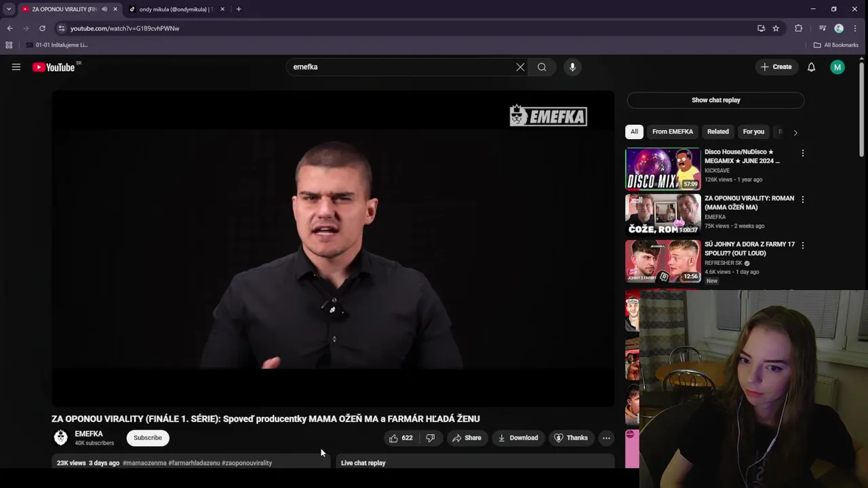
Task: Open more actions three-dot menu under video
Action: (x=606, y=438)
